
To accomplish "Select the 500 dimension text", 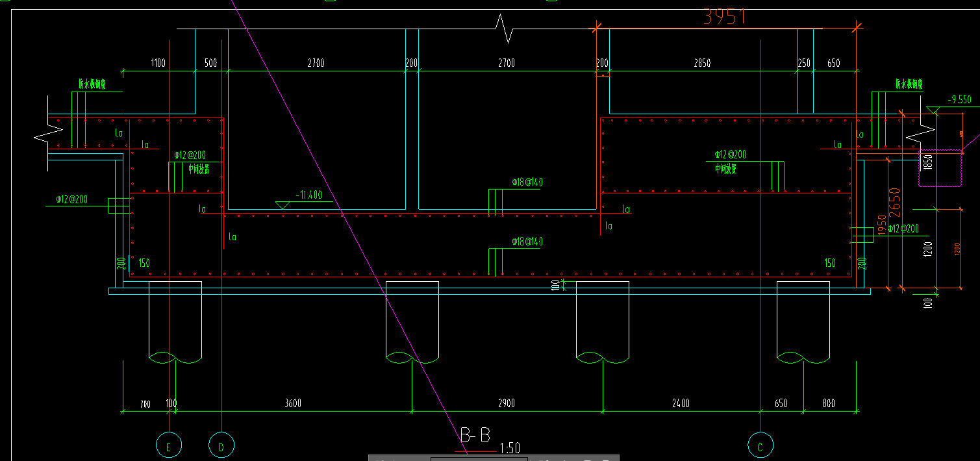I will (x=210, y=63).
